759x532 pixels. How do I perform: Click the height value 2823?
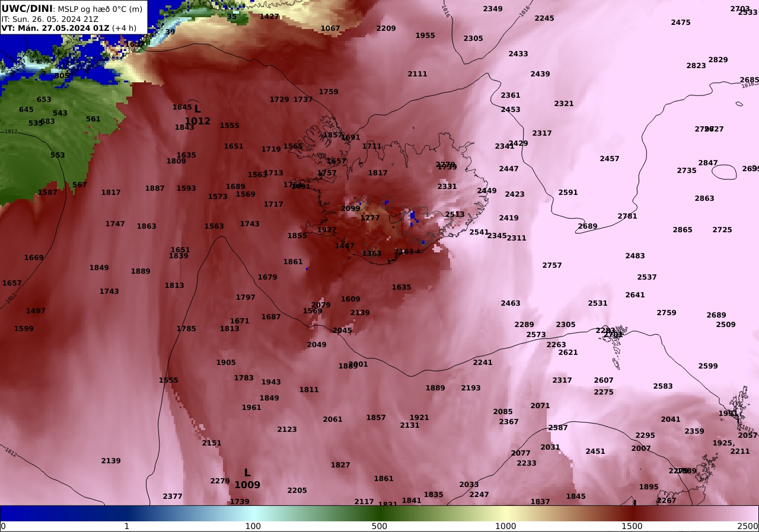point(696,66)
